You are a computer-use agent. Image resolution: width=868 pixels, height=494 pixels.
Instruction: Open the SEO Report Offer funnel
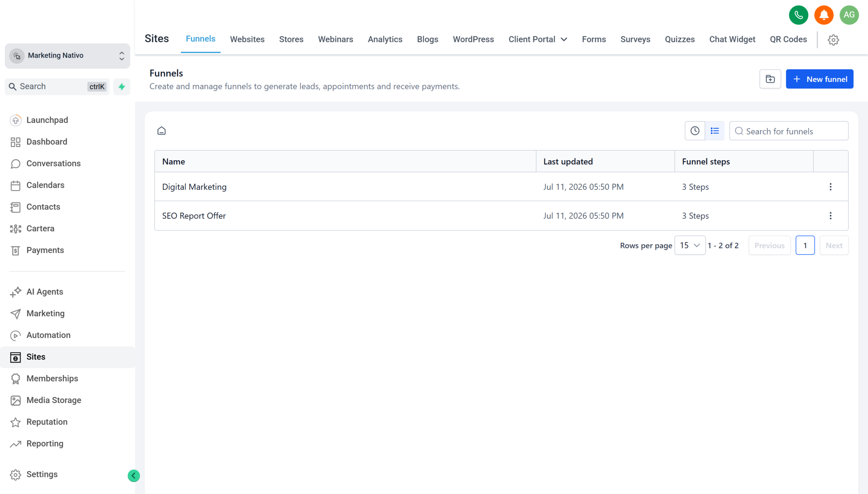click(194, 216)
